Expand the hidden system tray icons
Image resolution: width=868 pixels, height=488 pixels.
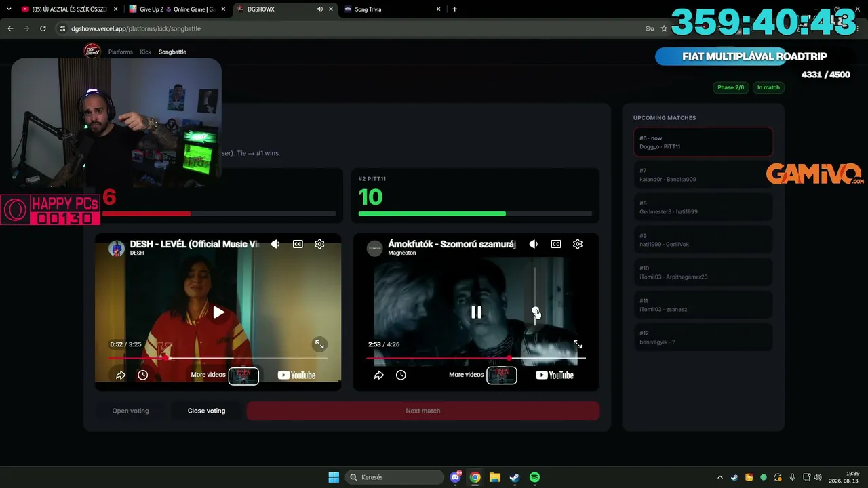coord(720,477)
